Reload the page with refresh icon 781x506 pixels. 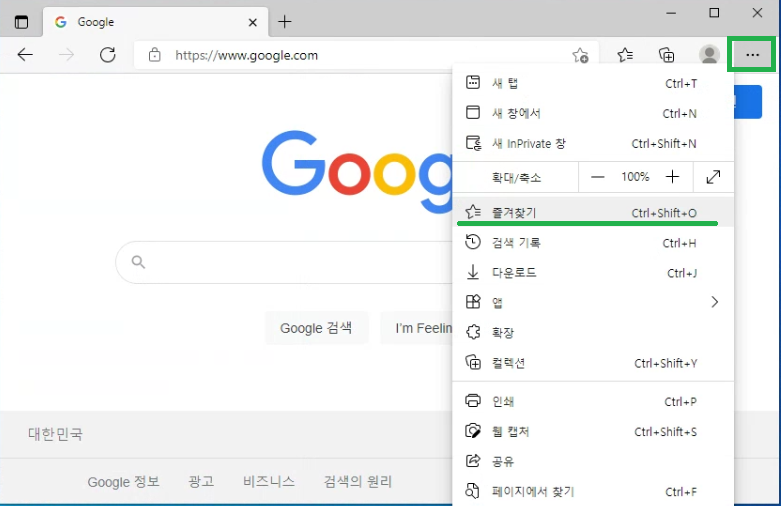[x=108, y=55]
